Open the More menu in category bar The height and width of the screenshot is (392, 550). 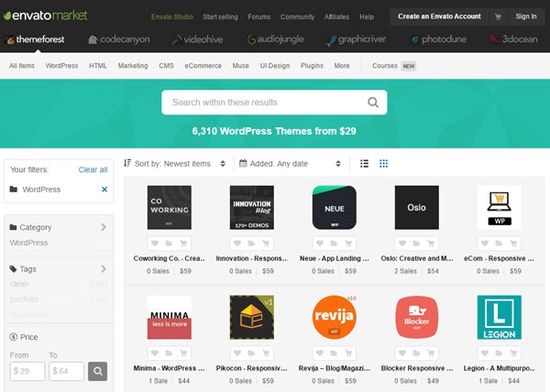(x=342, y=66)
